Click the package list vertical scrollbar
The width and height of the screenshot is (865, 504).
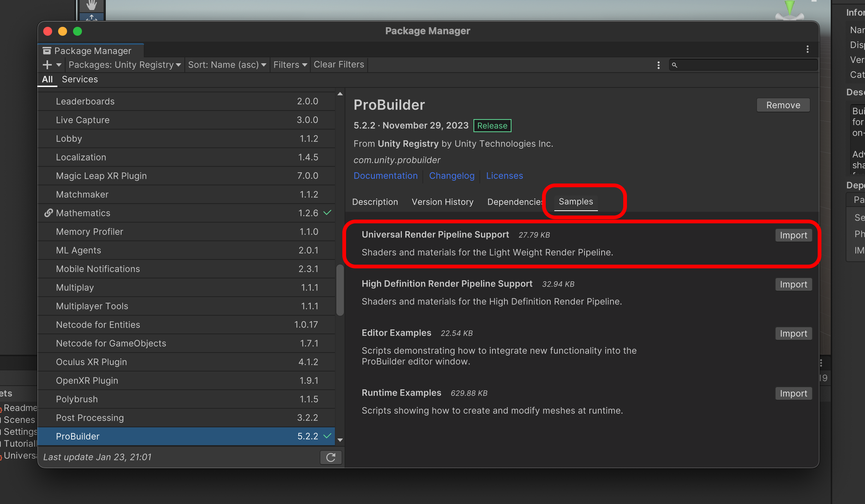click(x=340, y=290)
